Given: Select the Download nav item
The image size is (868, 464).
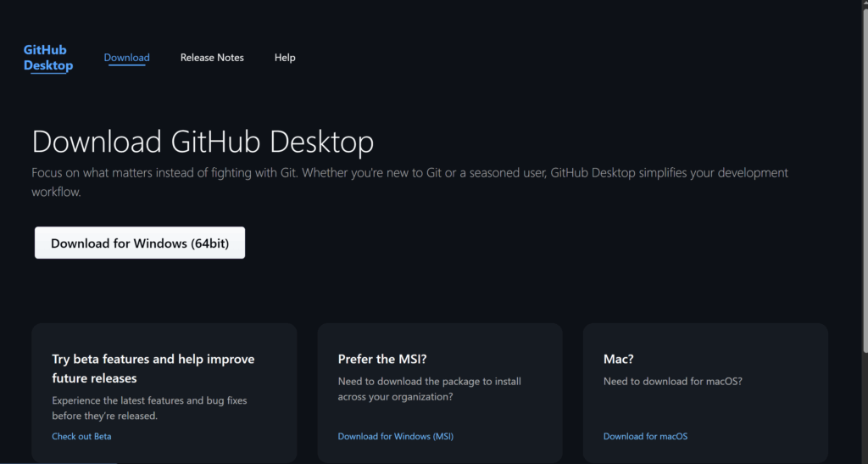Looking at the screenshot, I should coord(127,58).
